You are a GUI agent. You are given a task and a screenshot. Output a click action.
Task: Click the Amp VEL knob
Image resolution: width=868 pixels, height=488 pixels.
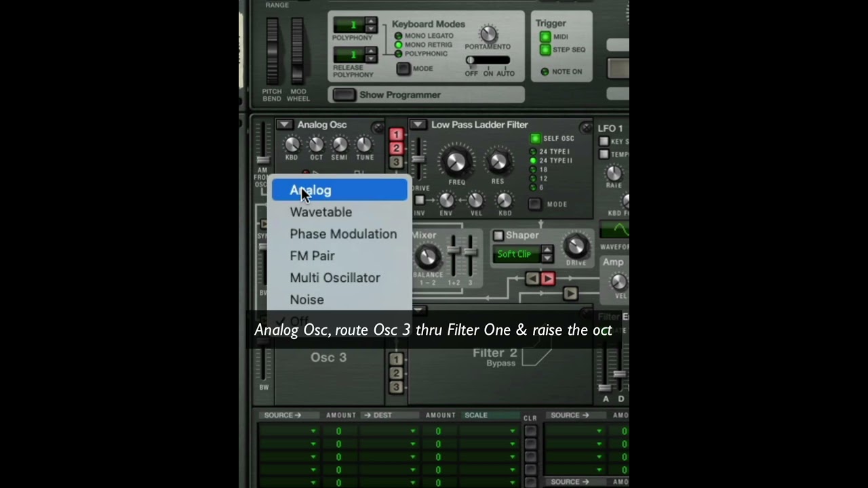[618, 282]
